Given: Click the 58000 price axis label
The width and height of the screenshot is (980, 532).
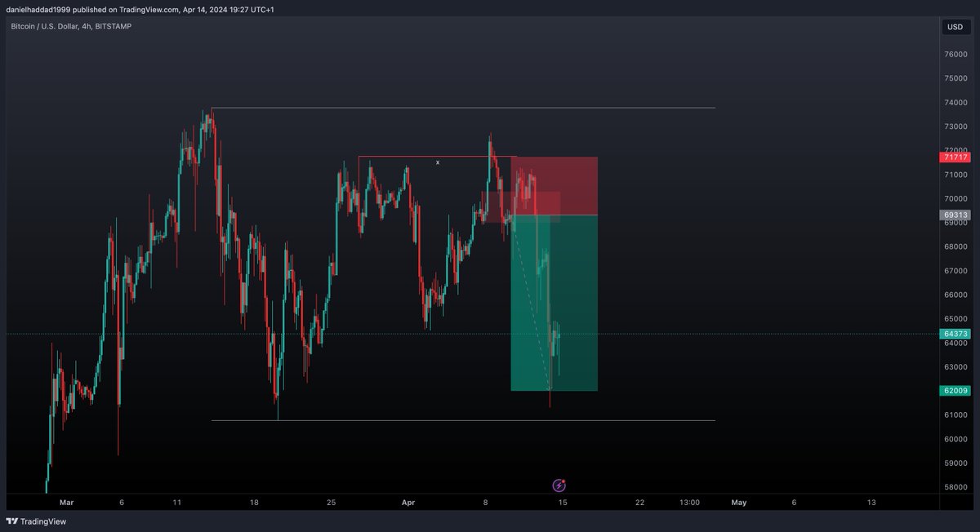Looking at the screenshot, I should (956, 487).
